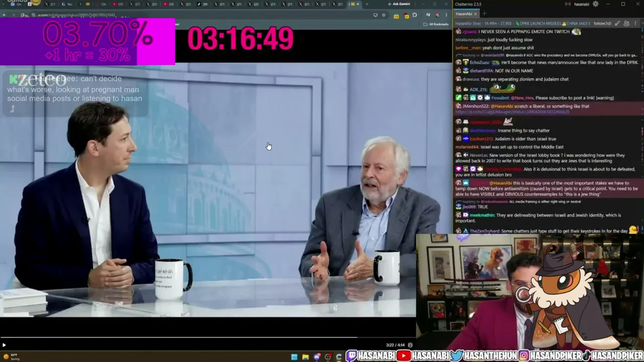644x362 pixels.
Task: Click the username drawusa in chat
Action: click(x=471, y=79)
